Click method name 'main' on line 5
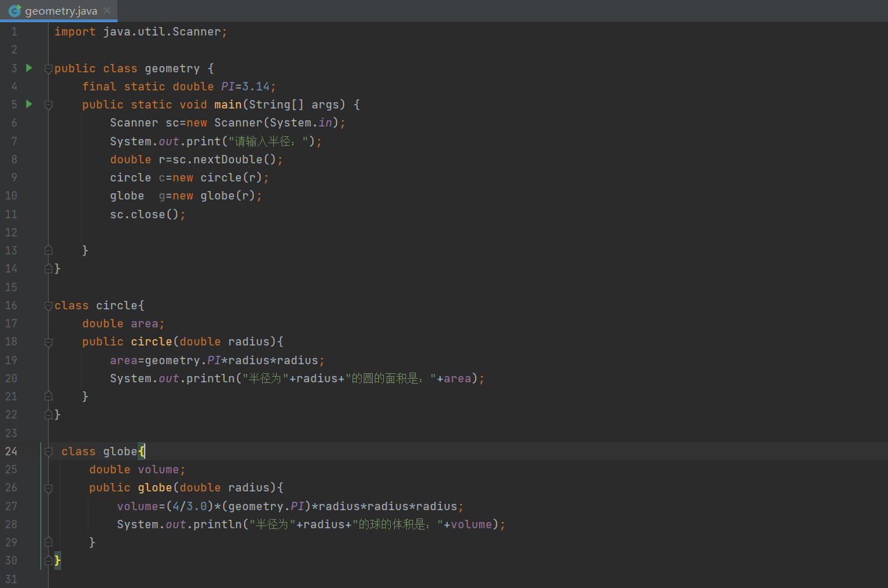 (228, 104)
